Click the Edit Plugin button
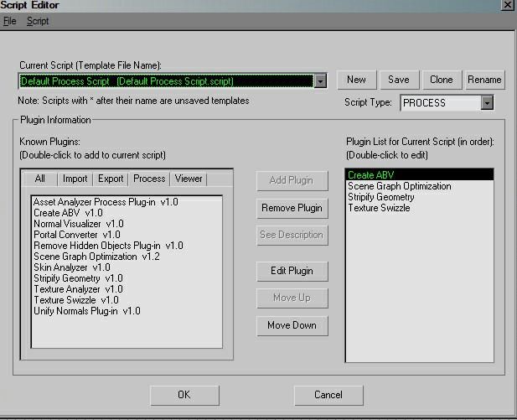This screenshot has height=420, width=517. click(292, 271)
